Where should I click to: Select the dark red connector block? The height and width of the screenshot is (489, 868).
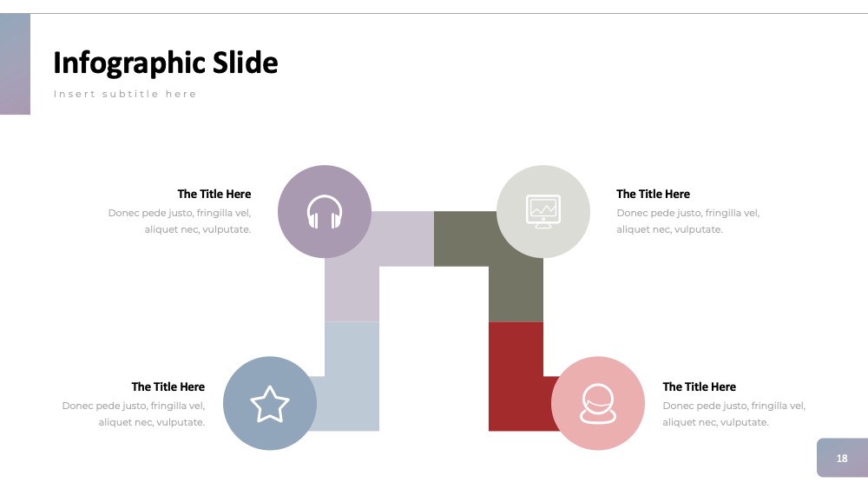516,377
